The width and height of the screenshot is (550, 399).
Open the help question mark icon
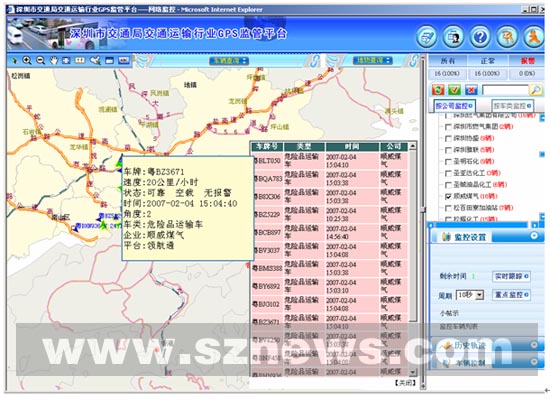click(x=480, y=36)
